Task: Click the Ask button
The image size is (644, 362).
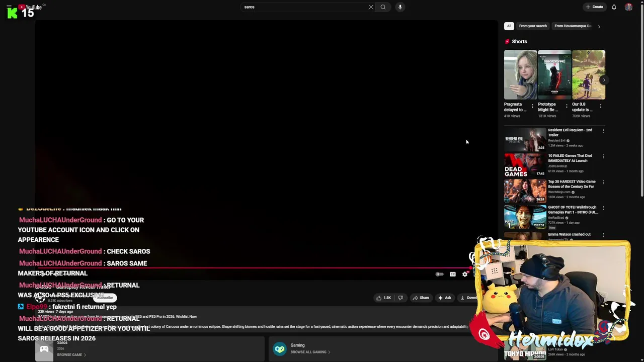Action: pyautogui.click(x=445, y=298)
